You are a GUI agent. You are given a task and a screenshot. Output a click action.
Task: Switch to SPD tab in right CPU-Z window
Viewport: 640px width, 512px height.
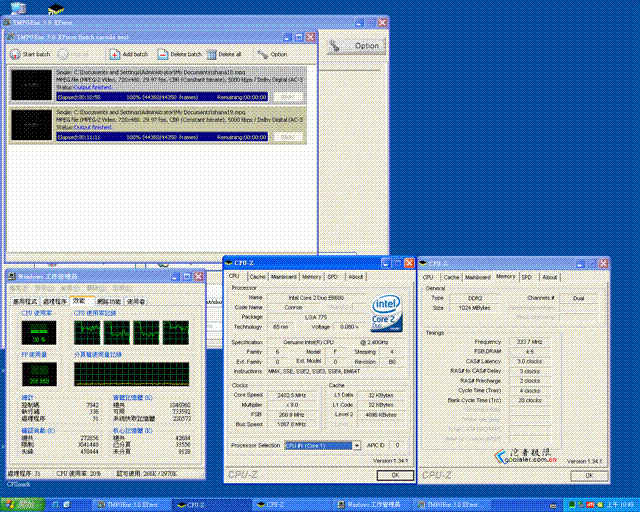[527, 277]
